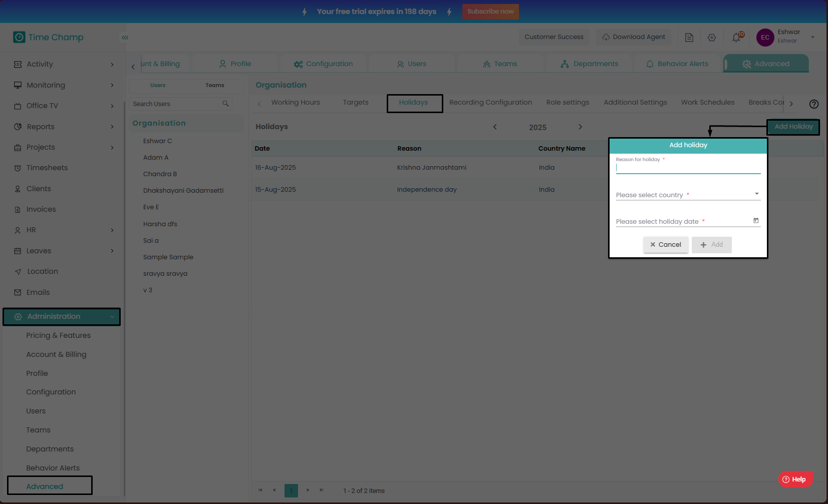Cancel the Add holiday dialog
This screenshot has width=828, height=504.
pos(666,245)
